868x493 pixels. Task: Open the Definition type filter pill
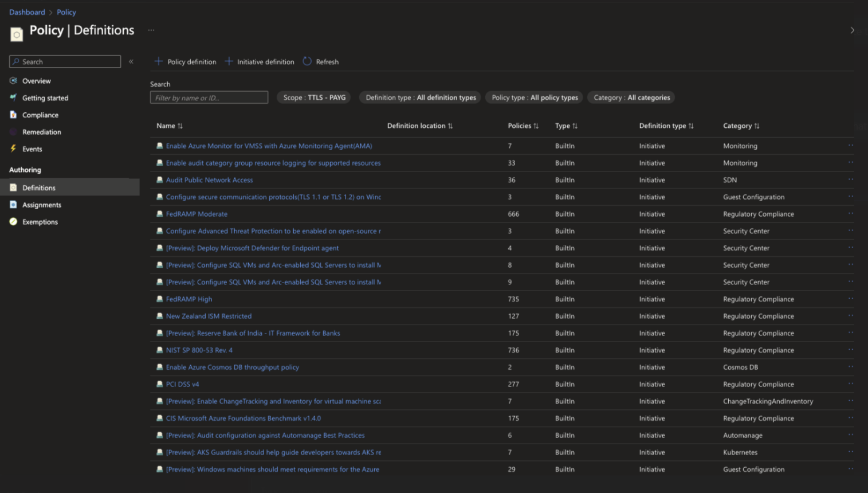pyautogui.click(x=421, y=97)
